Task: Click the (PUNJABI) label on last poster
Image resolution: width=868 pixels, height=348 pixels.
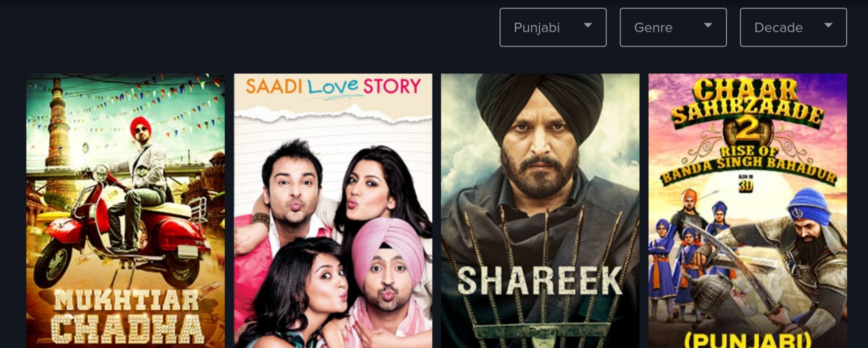Action: 747,340
